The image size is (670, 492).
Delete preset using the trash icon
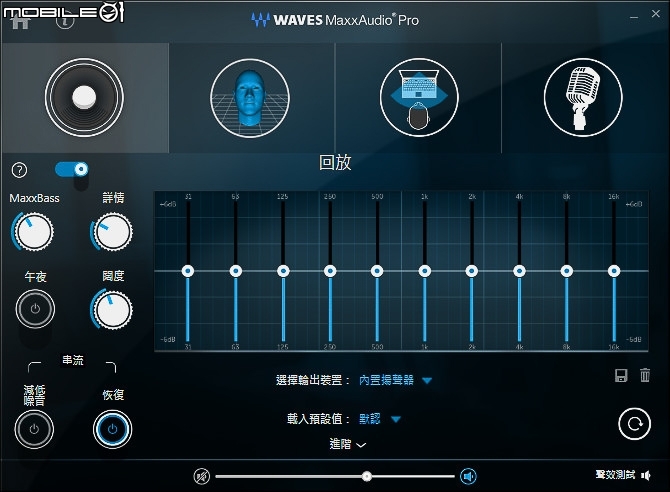[x=645, y=375]
